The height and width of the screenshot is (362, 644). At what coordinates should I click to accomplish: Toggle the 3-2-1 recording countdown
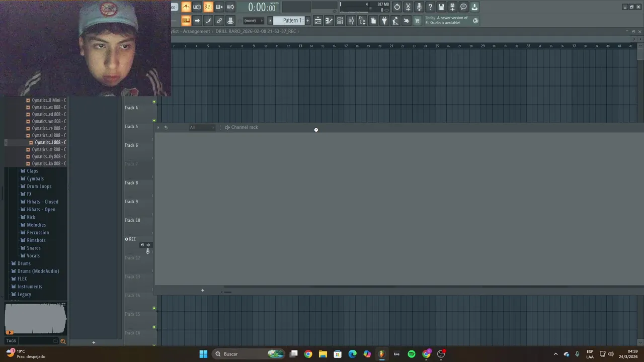click(x=208, y=7)
